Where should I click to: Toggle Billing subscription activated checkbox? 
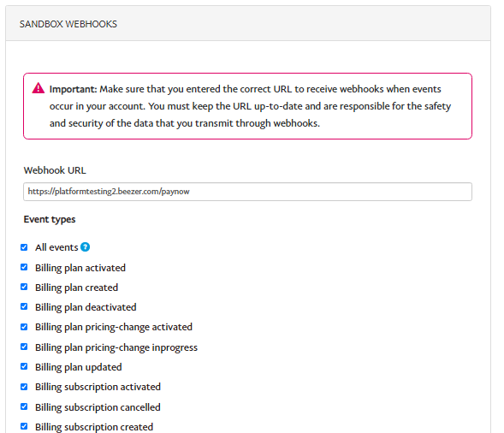pos(24,387)
